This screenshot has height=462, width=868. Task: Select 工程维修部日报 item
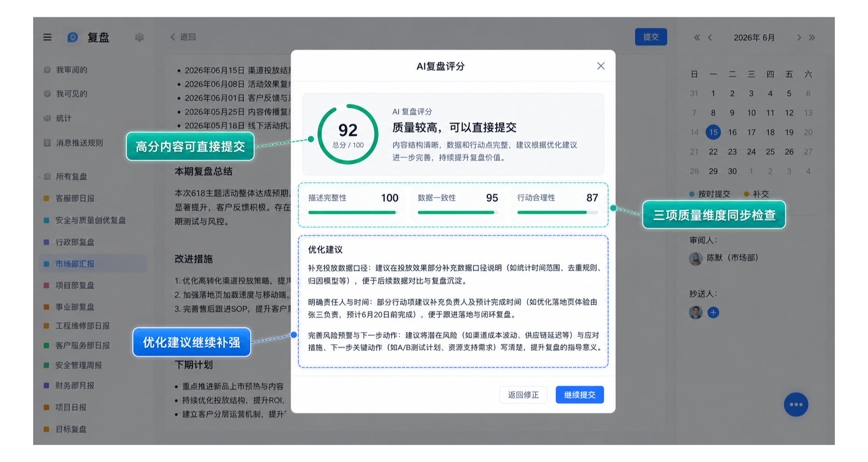point(83,326)
